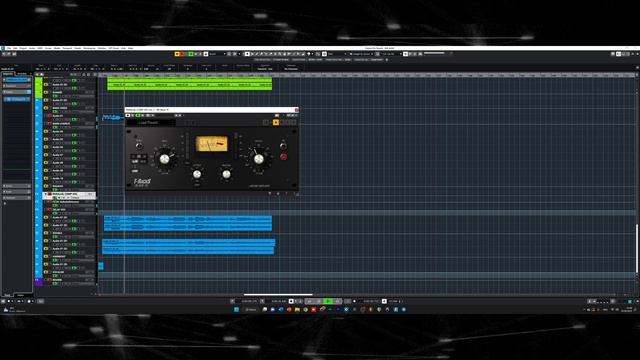Viewport: 640px width, 360px height.
Task: Click the Windows taskbar Search box
Action: pos(250,309)
